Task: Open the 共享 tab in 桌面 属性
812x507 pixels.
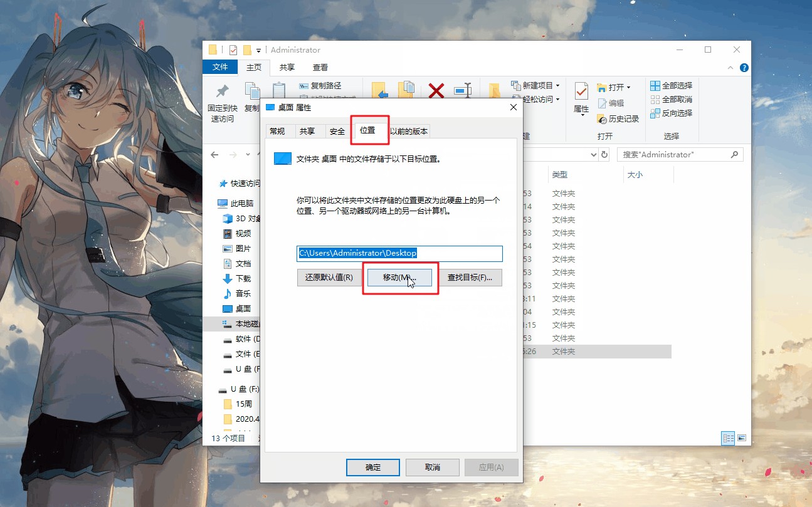Action: [307, 131]
